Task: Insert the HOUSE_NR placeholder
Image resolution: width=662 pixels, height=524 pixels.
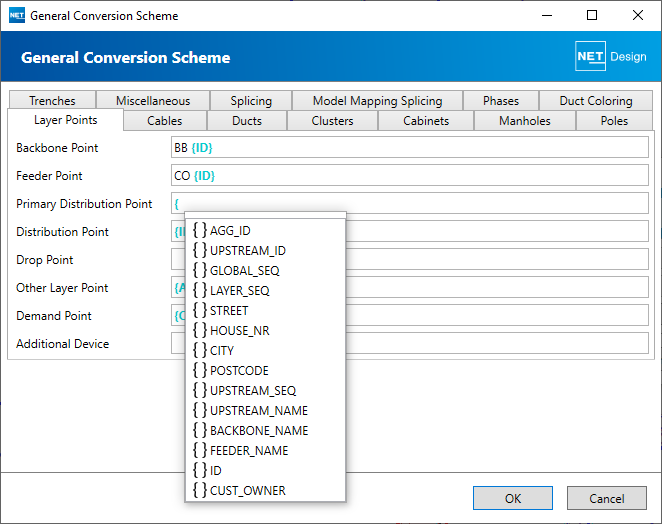Action: click(265, 331)
